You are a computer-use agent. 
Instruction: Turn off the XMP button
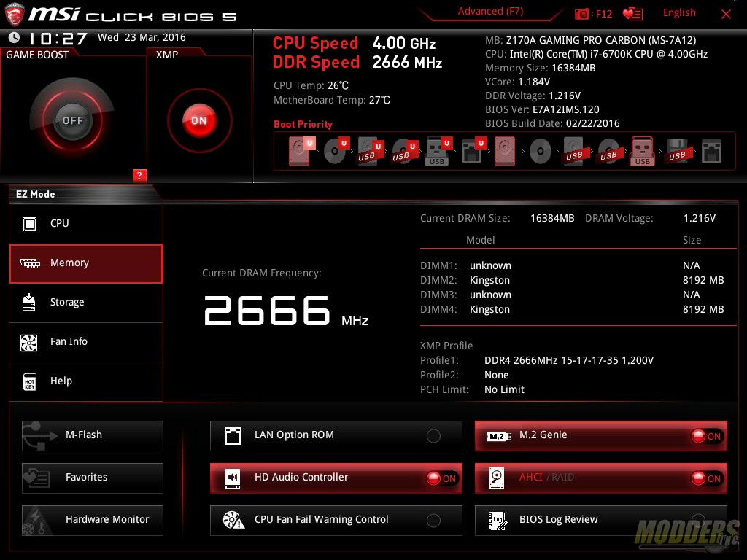point(199,120)
